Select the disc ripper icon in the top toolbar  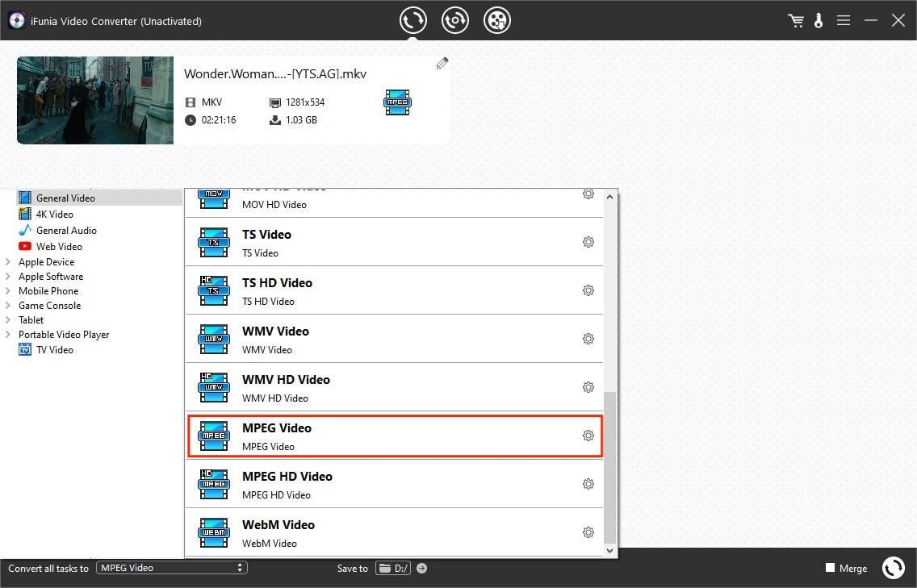[454, 20]
